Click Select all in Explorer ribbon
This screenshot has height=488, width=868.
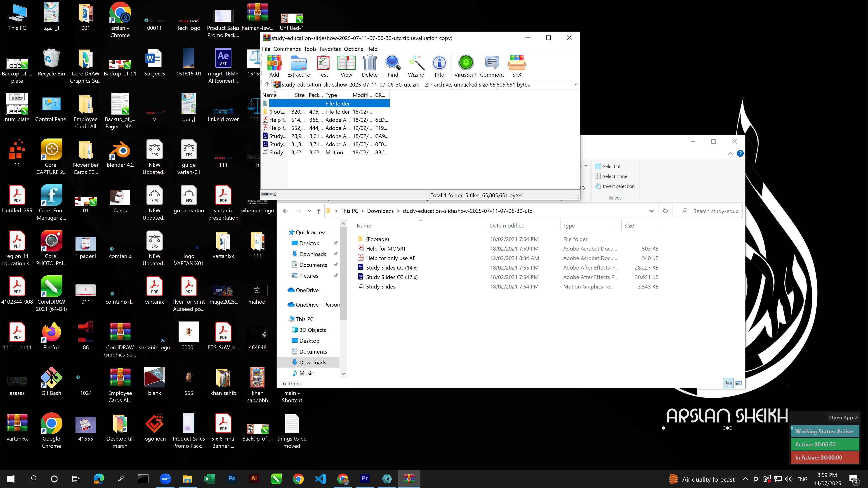608,166
